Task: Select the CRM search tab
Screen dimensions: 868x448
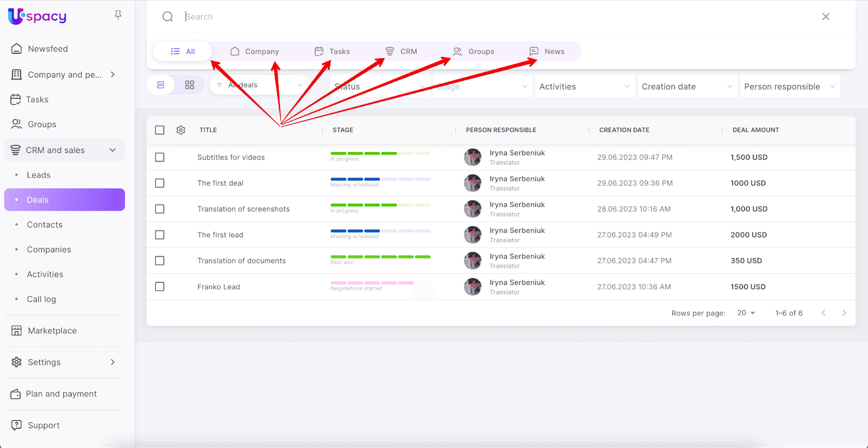Action: click(x=401, y=52)
